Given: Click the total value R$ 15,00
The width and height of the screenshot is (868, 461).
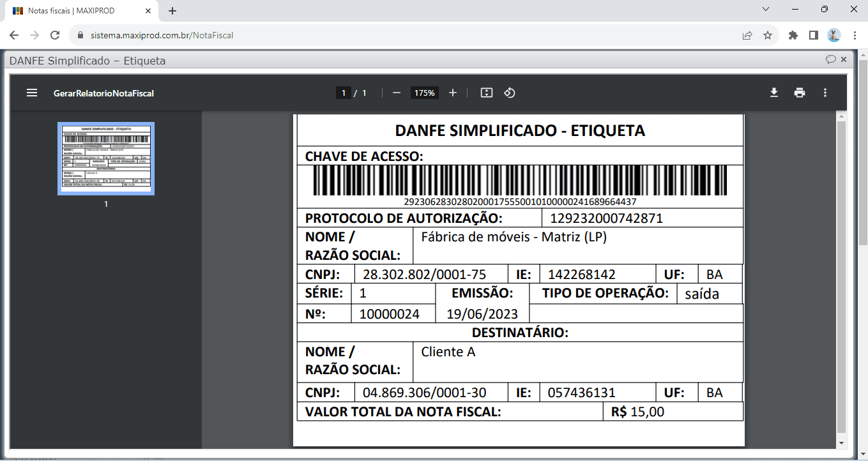Looking at the screenshot, I should point(637,412).
